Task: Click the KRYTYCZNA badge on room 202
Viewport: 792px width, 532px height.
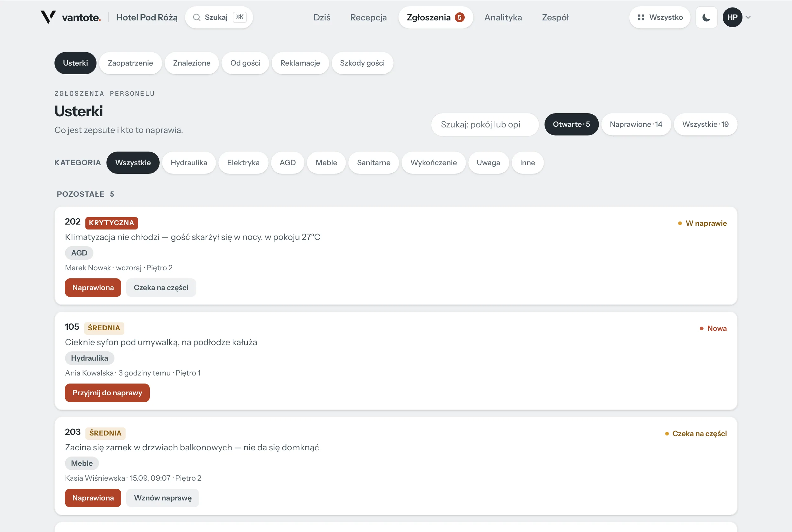Action: pyautogui.click(x=112, y=223)
